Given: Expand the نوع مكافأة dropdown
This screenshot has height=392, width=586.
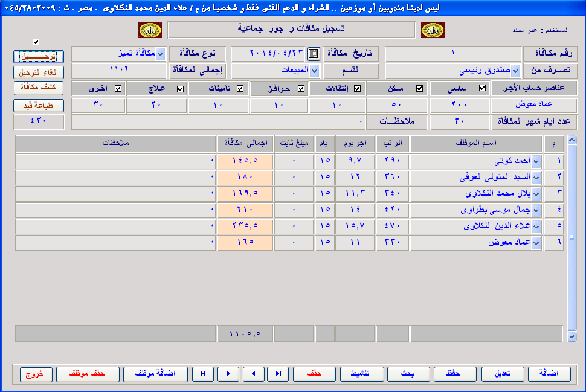Looking at the screenshot, I should click(160, 54).
